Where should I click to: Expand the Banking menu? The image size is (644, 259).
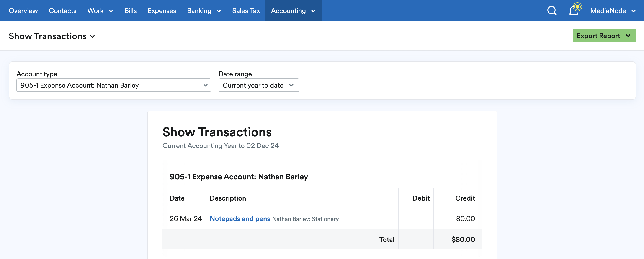pos(204,11)
